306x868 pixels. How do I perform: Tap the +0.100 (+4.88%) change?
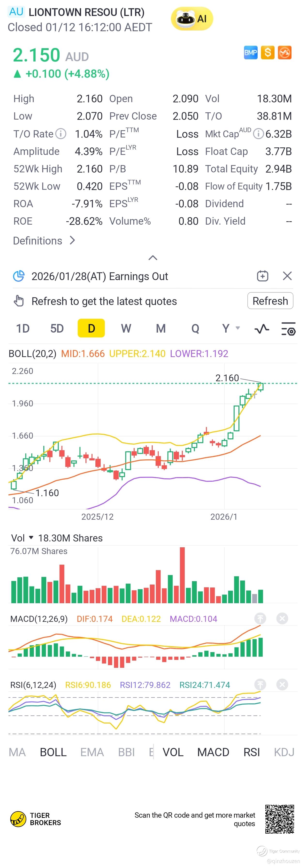(x=61, y=73)
